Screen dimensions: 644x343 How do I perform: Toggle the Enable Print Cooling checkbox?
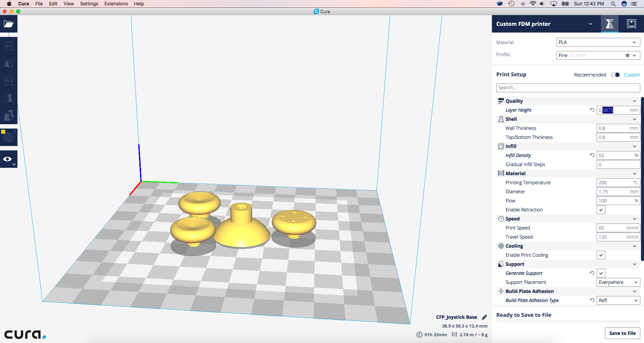601,255
